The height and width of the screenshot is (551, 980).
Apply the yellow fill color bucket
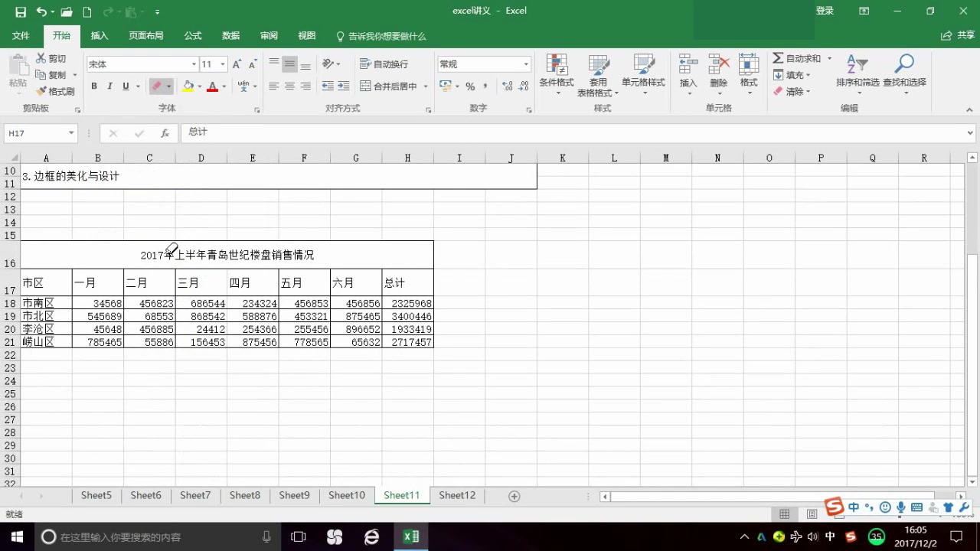click(188, 86)
